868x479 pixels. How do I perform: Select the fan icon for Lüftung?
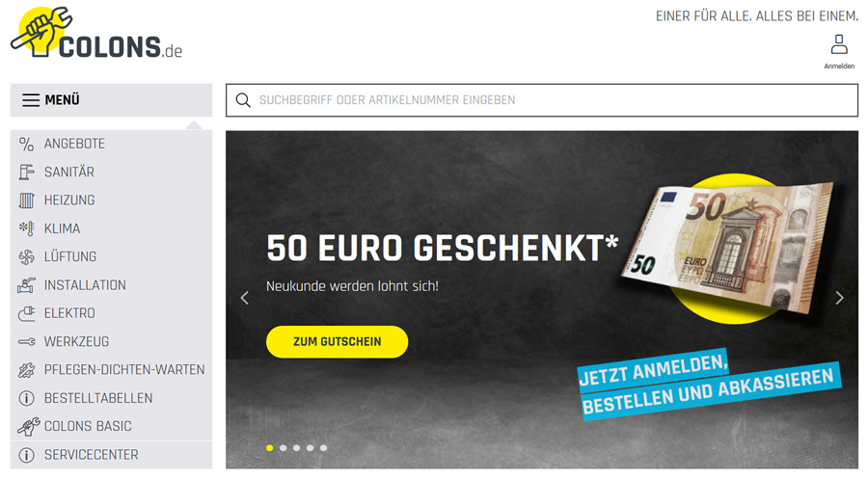(26, 256)
